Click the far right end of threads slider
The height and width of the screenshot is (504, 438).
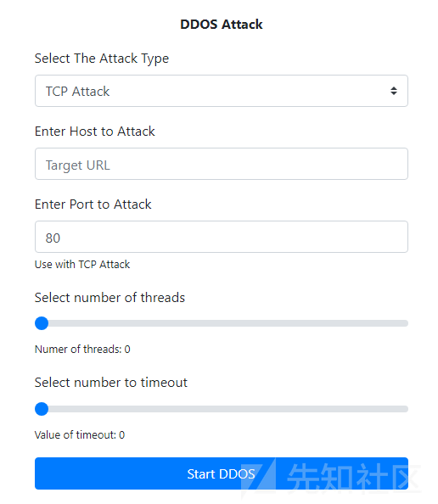[405, 323]
